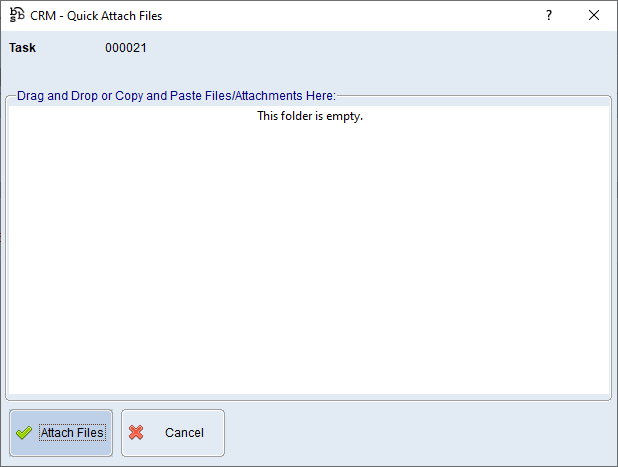Click the CRM app icon in title bar
This screenshot has width=618, height=467.
[17, 16]
